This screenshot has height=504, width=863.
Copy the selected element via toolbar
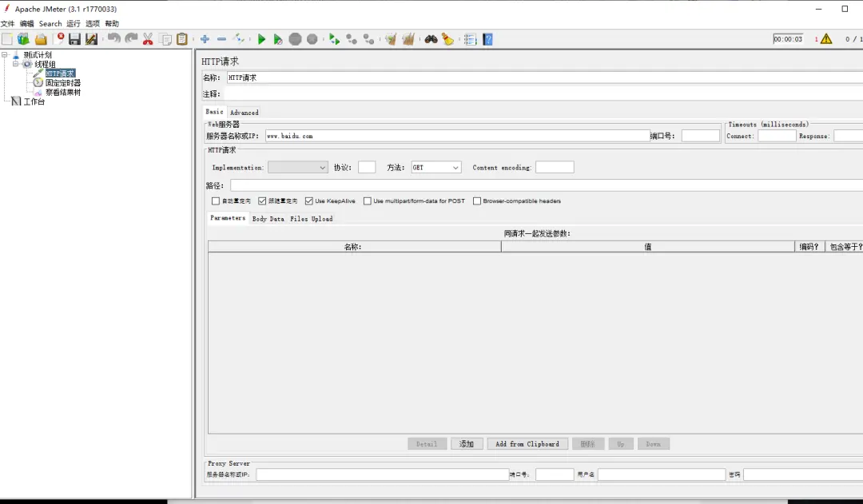[165, 39]
